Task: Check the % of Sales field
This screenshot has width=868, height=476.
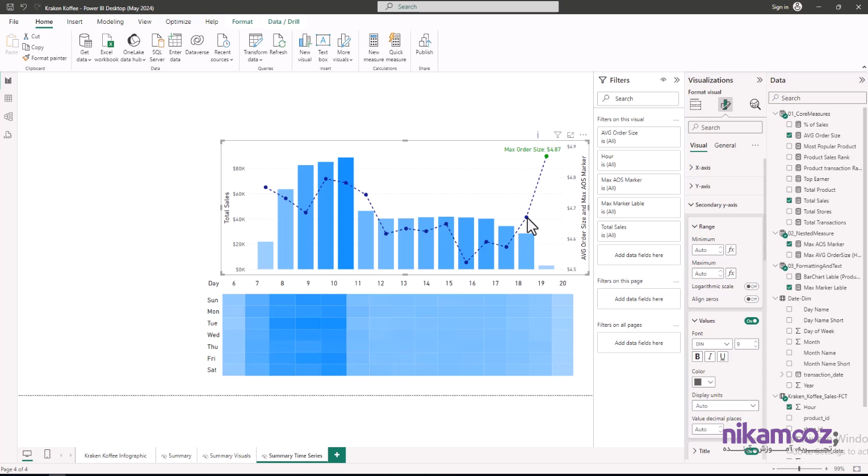Action: 789,125
